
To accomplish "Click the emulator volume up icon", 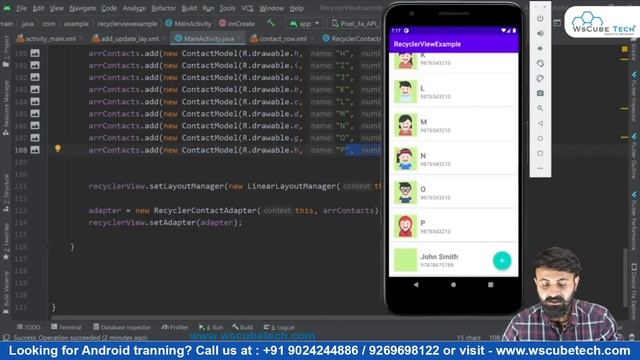I will (540, 33).
